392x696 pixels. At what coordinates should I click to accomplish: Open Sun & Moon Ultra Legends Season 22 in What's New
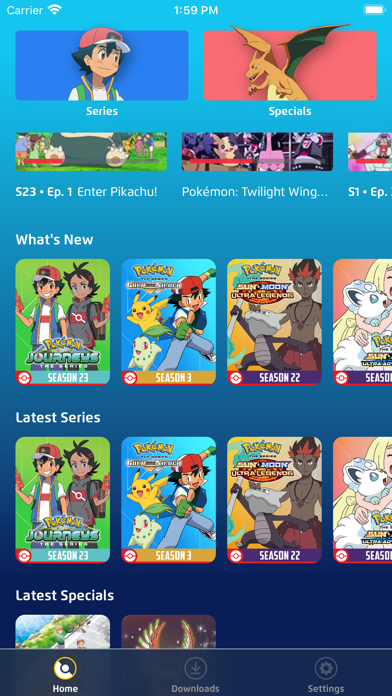point(274,322)
